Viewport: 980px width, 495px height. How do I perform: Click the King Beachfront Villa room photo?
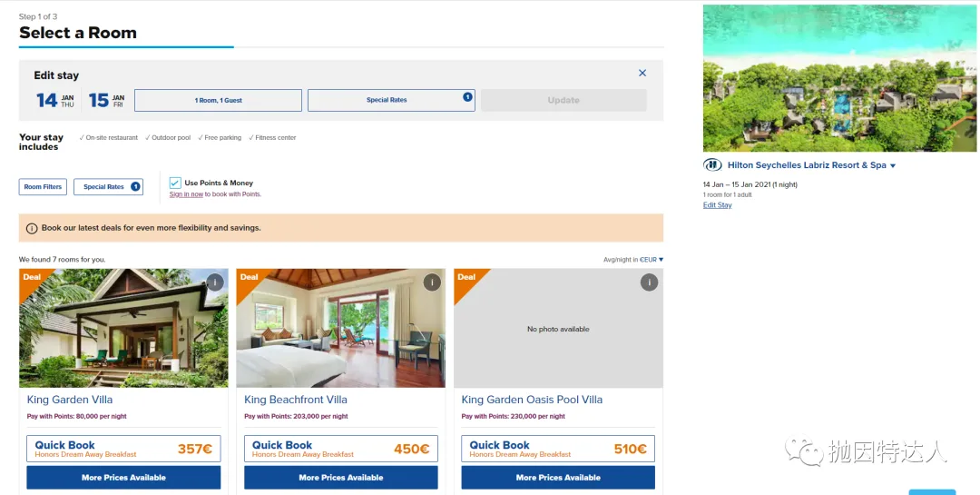tap(340, 328)
